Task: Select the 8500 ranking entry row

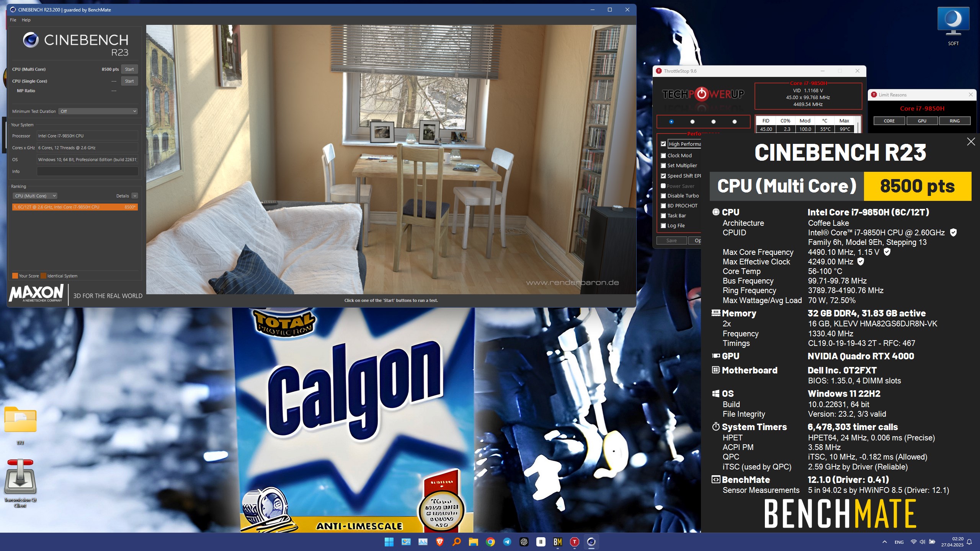Action: pos(75,207)
